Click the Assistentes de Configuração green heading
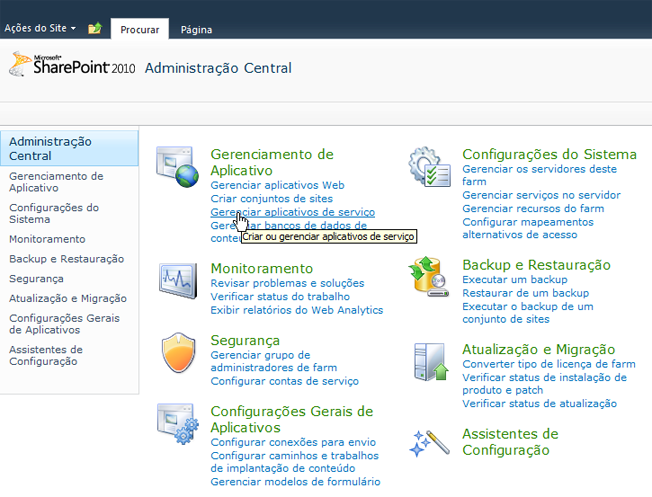The width and height of the screenshot is (652, 497). tap(510, 442)
